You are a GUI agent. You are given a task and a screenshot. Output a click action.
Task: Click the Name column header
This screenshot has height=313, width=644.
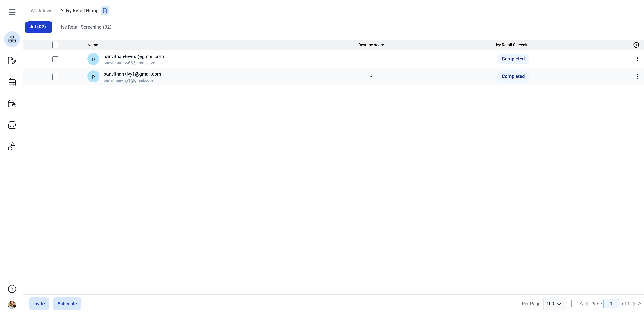(93, 45)
